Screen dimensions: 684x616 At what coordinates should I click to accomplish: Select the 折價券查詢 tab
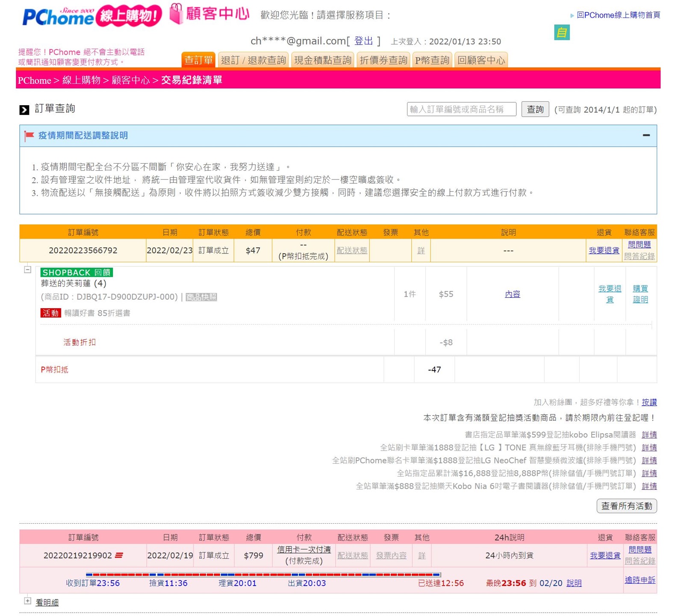point(383,60)
